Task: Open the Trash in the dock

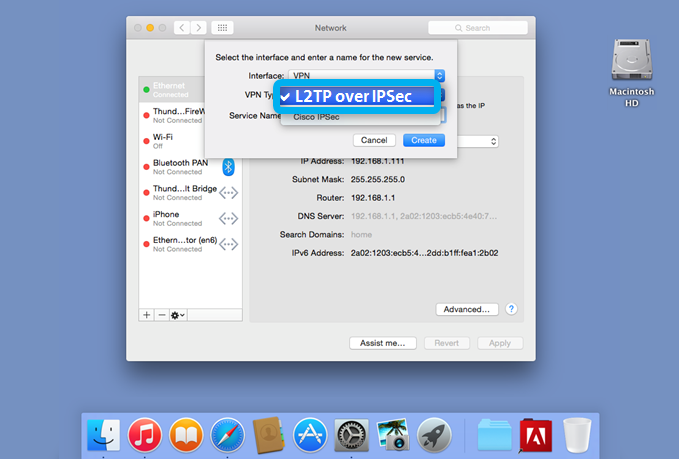Action: pyautogui.click(x=577, y=435)
